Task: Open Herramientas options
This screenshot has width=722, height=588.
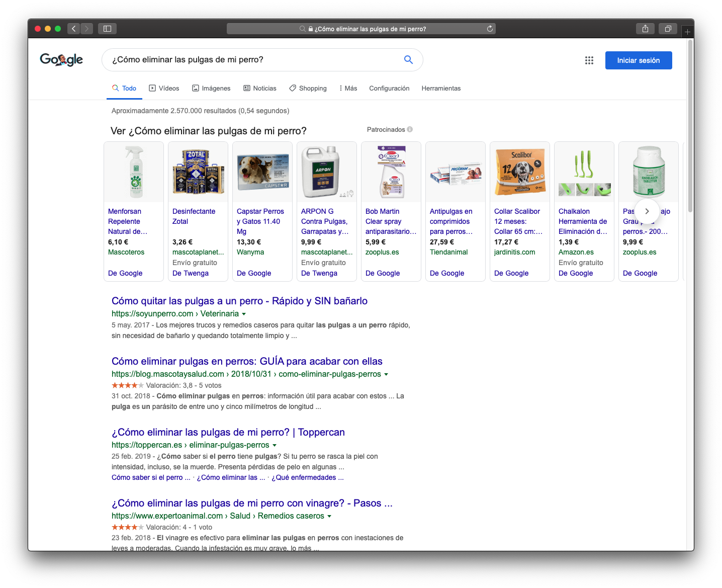Action: [441, 88]
